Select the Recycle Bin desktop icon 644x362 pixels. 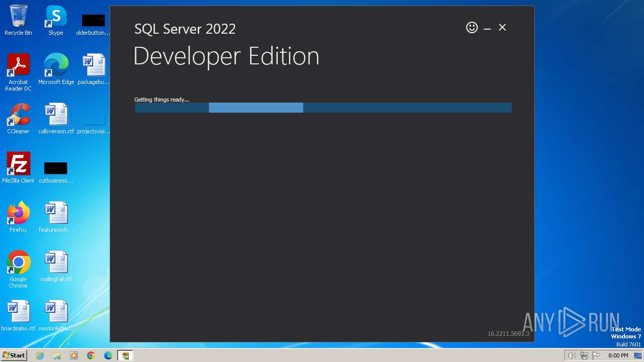pyautogui.click(x=18, y=20)
